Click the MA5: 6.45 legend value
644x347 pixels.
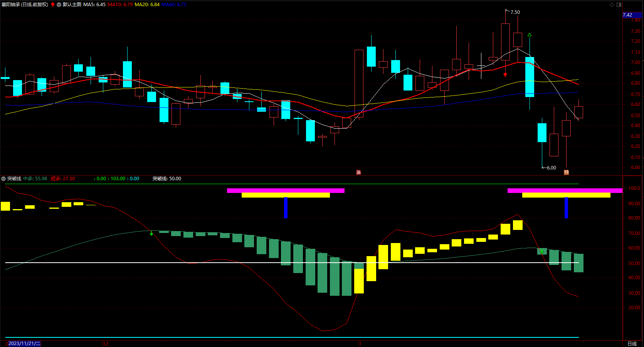coord(94,5)
